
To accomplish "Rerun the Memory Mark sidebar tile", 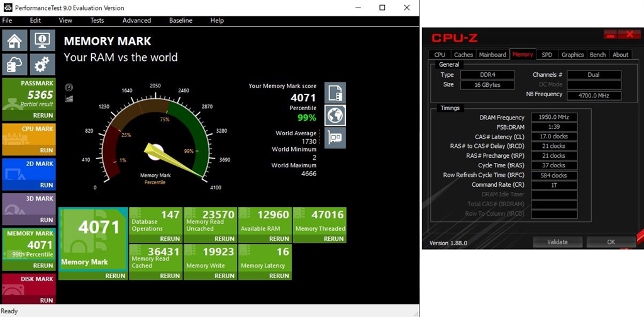I will pos(43,265).
